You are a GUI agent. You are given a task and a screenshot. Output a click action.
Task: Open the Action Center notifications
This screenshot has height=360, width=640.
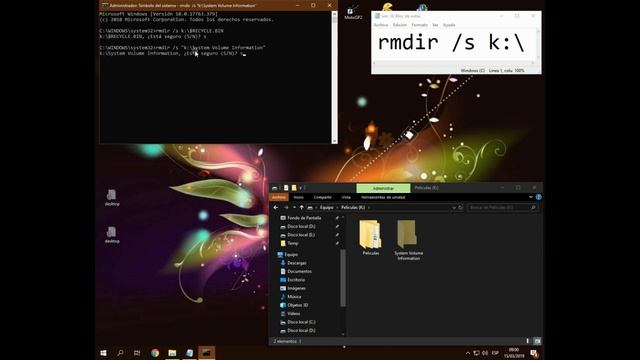coord(534,353)
